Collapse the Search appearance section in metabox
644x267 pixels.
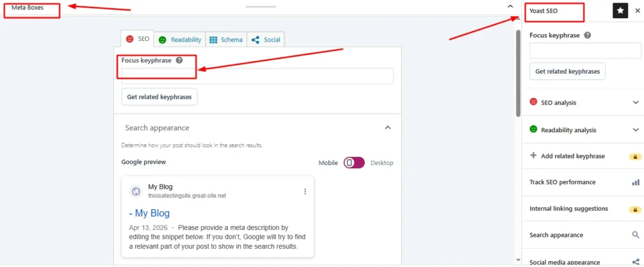[387, 128]
